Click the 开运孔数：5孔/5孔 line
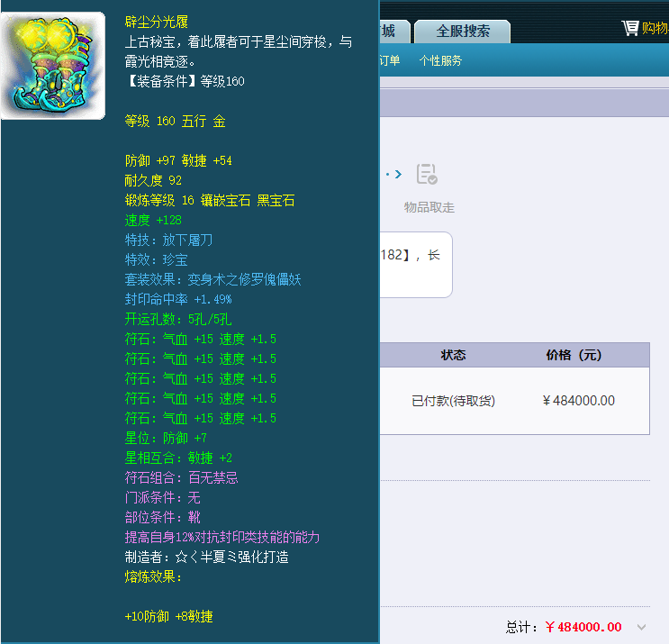The height and width of the screenshot is (644, 669). (178, 319)
